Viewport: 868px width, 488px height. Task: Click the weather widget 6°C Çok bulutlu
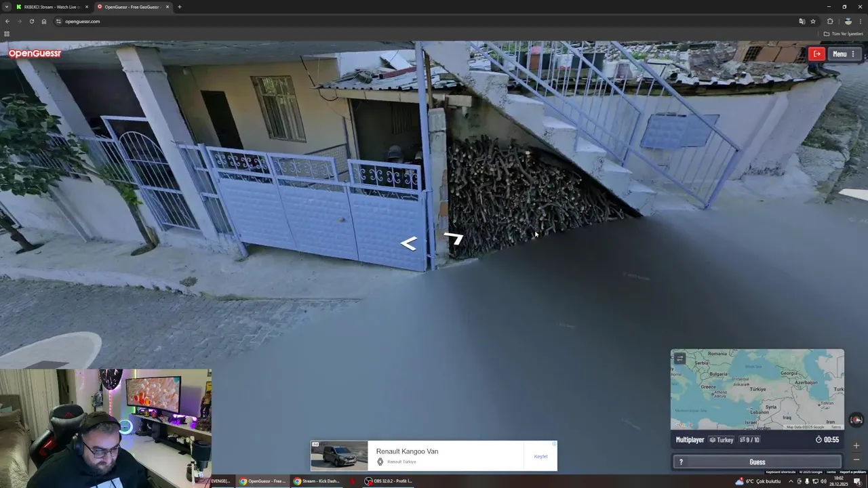[x=758, y=481]
